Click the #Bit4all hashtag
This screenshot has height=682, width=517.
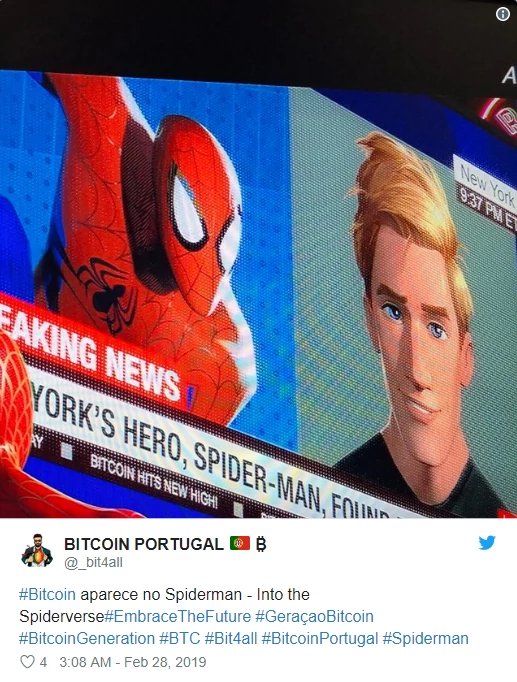coord(230,639)
